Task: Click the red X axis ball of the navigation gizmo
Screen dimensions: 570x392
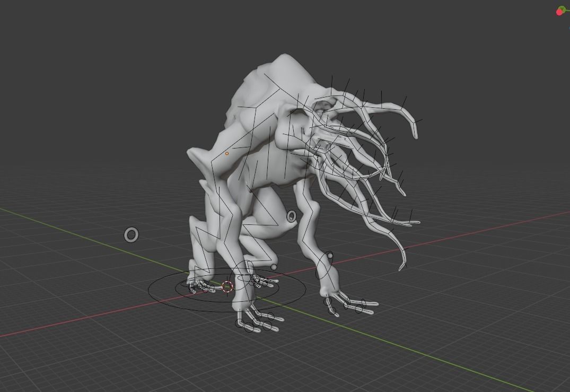Action: click(559, 12)
